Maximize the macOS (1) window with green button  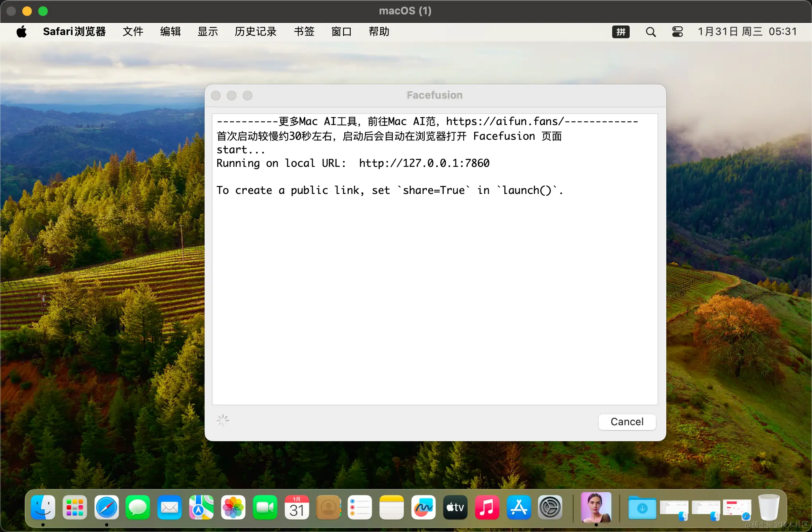click(x=43, y=11)
